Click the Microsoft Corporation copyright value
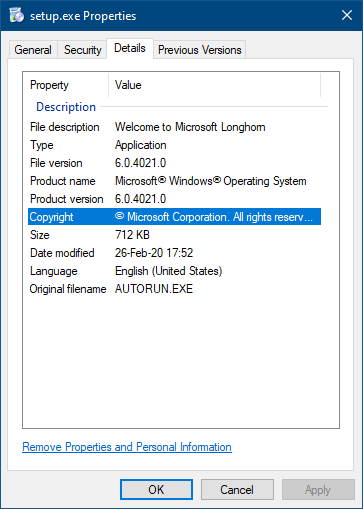Screen dimensions: 363x509 214,217
